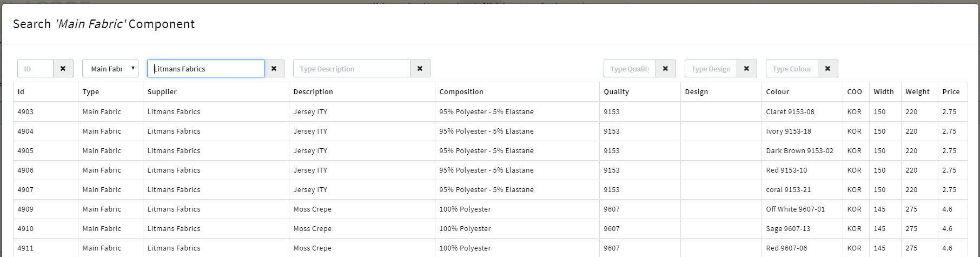This screenshot has width=980, height=257.
Task: Pick the Off White 9607-01 Moss Crepe row
Action: [x=795, y=209]
